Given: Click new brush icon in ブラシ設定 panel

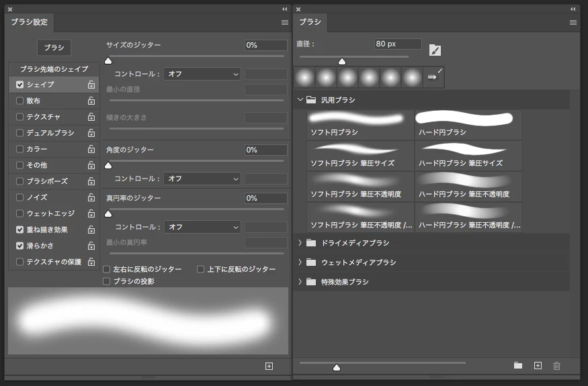Looking at the screenshot, I should click(x=269, y=366).
